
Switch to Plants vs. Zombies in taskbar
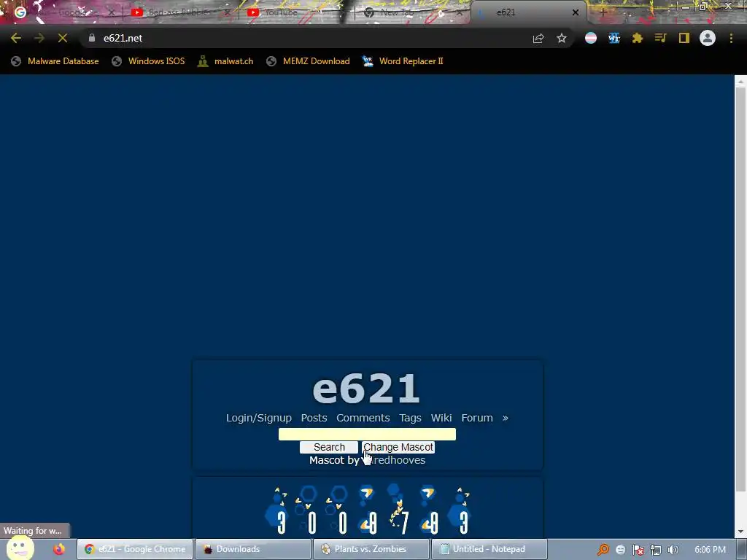point(371,549)
